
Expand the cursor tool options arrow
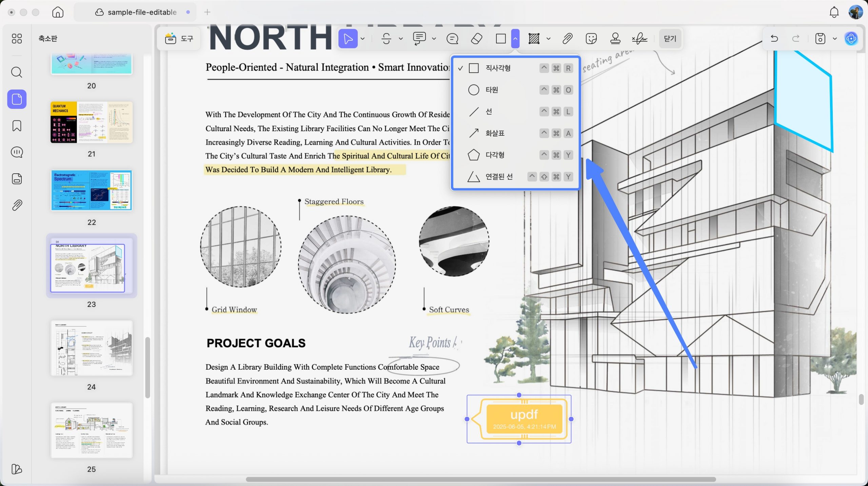pyautogui.click(x=362, y=39)
